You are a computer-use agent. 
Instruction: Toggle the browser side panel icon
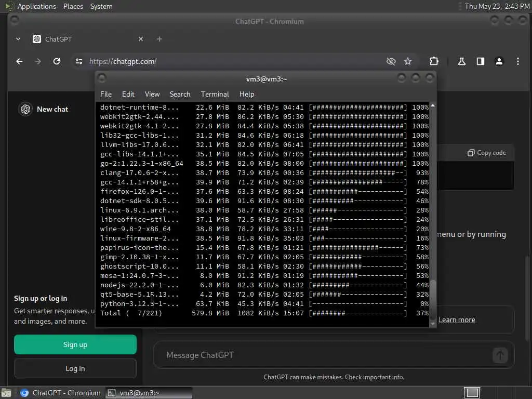pyautogui.click(x=481, y=61)
